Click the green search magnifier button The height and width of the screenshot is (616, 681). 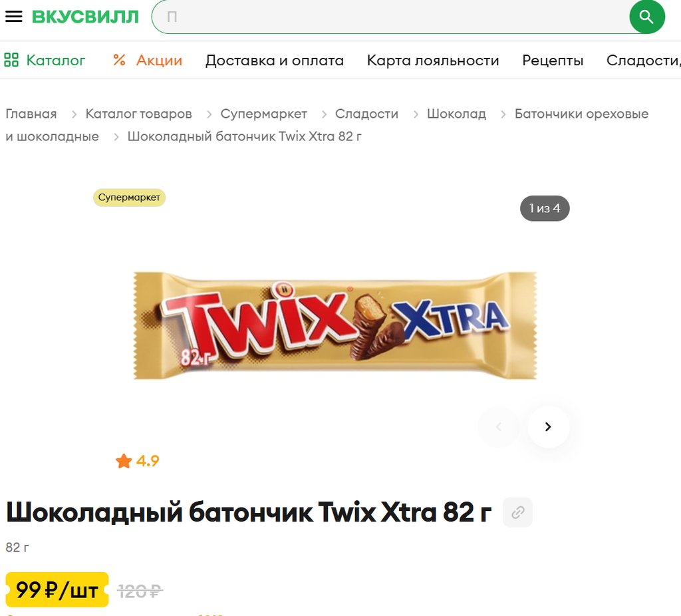click(x=646, y=17)
